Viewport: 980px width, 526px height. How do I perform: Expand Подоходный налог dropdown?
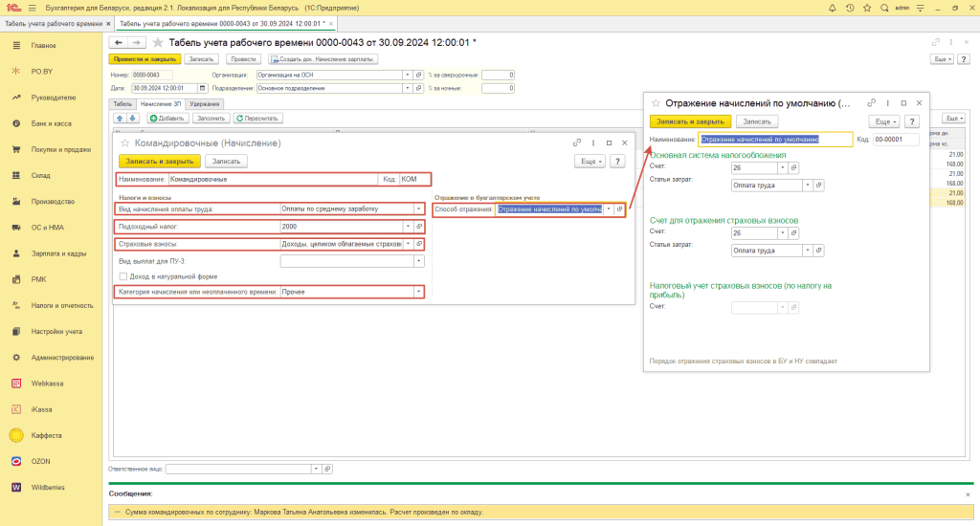408,227
